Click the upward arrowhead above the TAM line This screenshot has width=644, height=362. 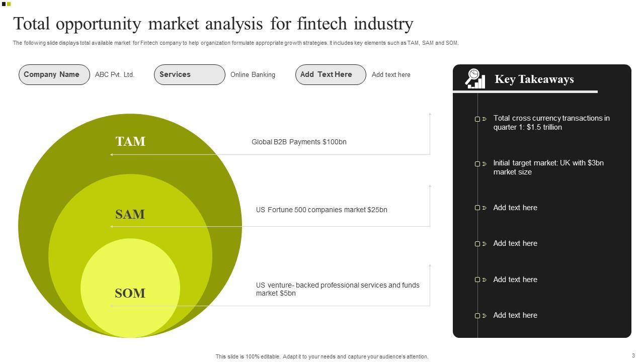point(430,115)
